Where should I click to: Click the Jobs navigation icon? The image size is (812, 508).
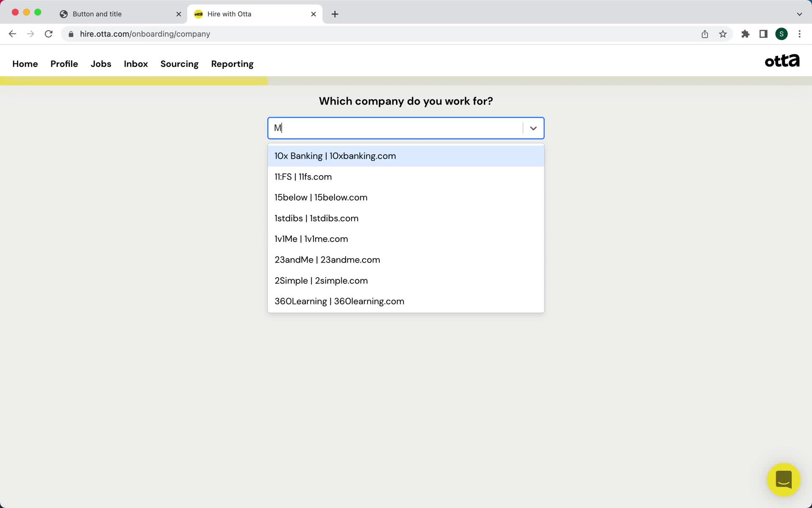101,64
